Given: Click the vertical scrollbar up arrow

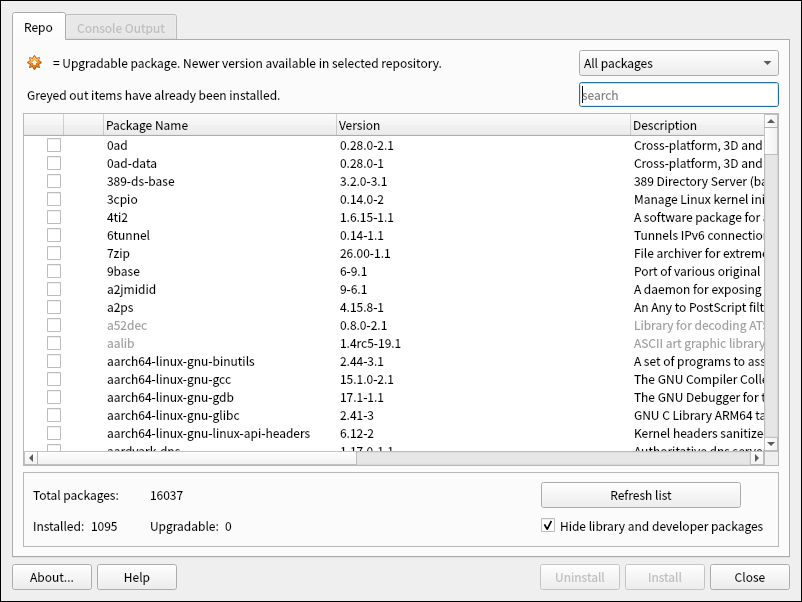Looking at the screenshot, I should coord(771,122).
